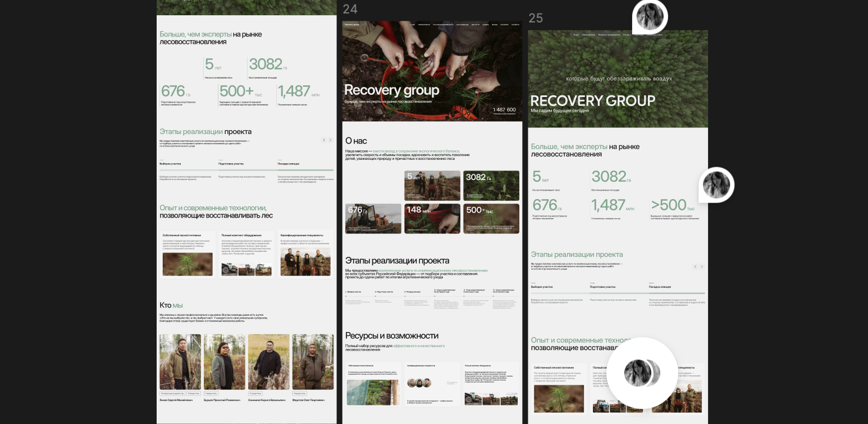This screenshot has width=868, height=424.
Task: Click the Recovery group logo in frame 24 navbar
Action: coord(351,25)
